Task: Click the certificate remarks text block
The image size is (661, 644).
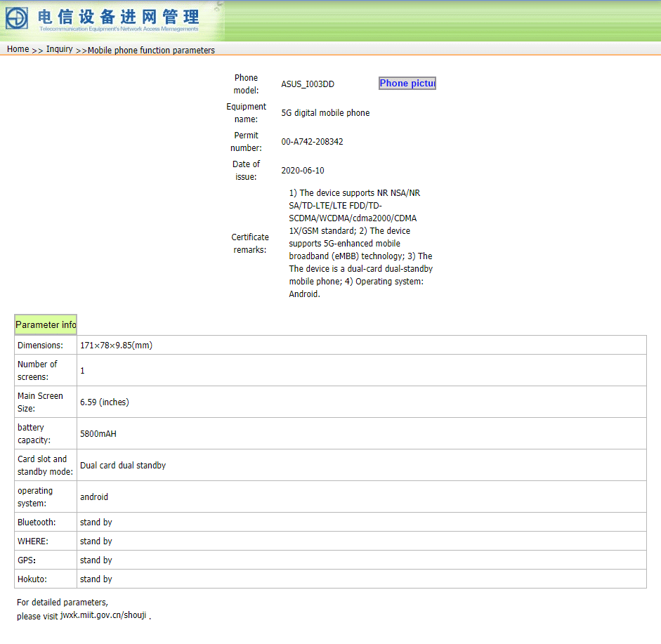Action: coord(360,243)
